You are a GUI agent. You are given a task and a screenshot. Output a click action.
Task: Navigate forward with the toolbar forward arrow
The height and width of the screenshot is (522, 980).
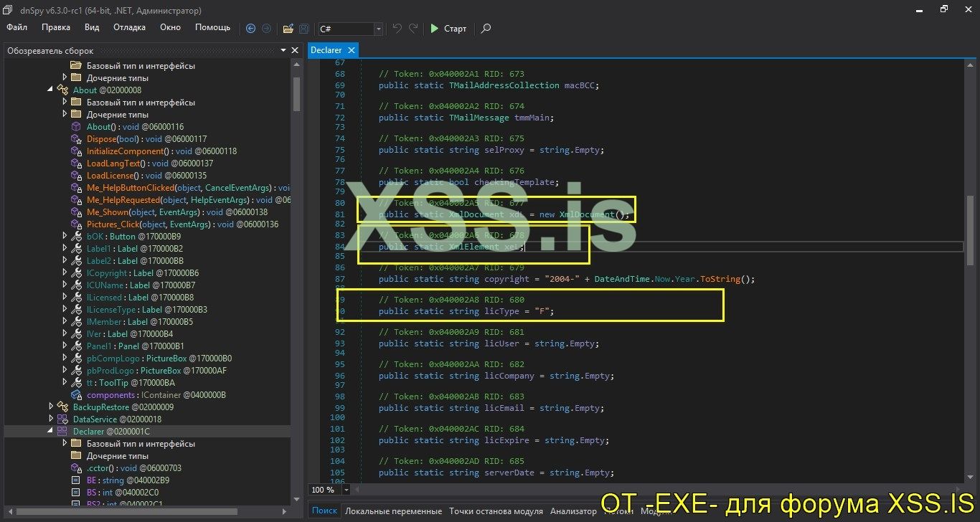click(267, 29)
